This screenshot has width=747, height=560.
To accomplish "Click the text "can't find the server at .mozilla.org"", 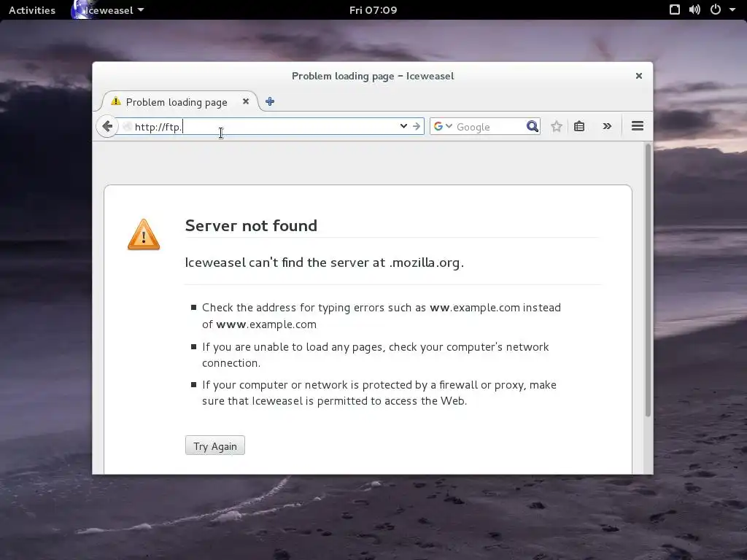I will pos(356,262).
